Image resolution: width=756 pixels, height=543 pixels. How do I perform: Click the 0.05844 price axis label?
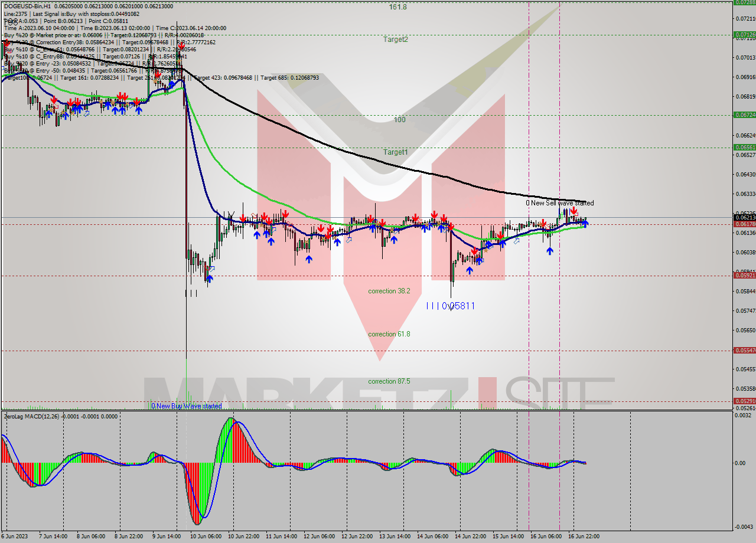[x=744, y=291]
